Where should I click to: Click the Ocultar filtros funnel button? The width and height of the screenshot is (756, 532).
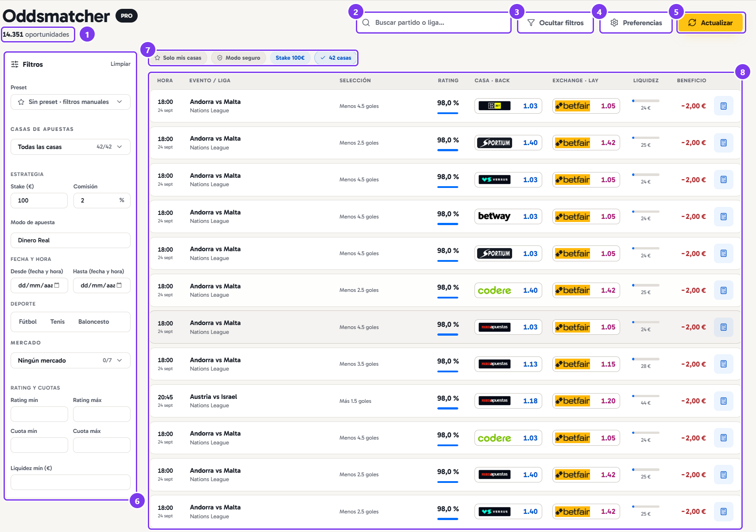[555, 23]
